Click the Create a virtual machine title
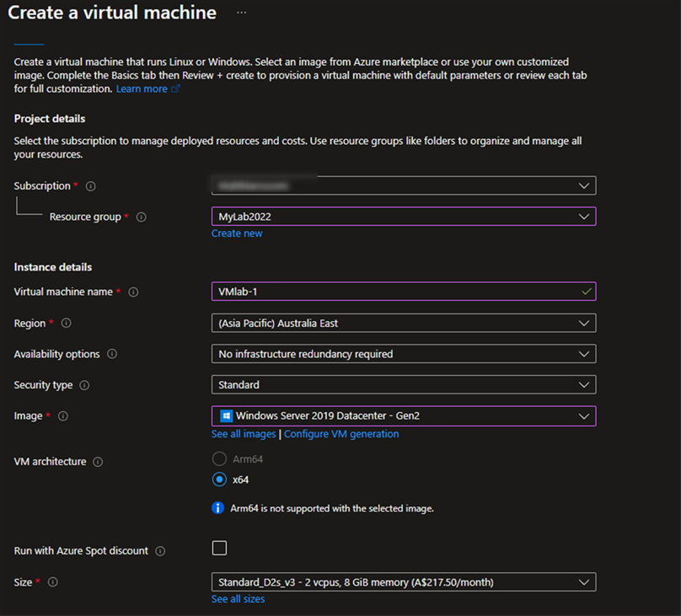Image resolution: width=681 pixels, height=616 pixels. click(x=112, y=13)
